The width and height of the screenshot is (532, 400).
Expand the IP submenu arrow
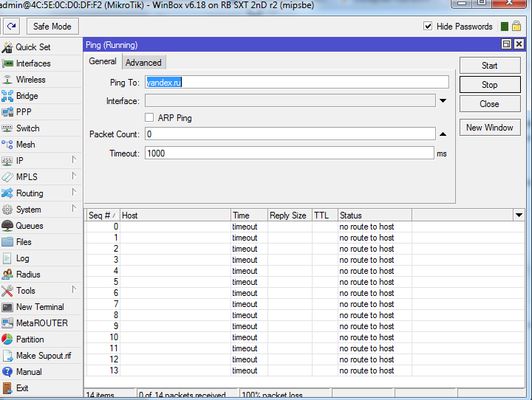75,159
